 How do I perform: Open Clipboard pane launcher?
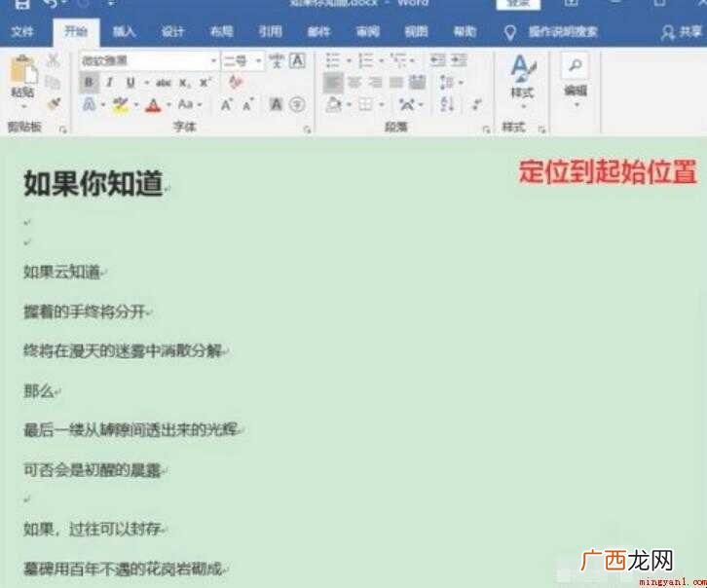62,129
